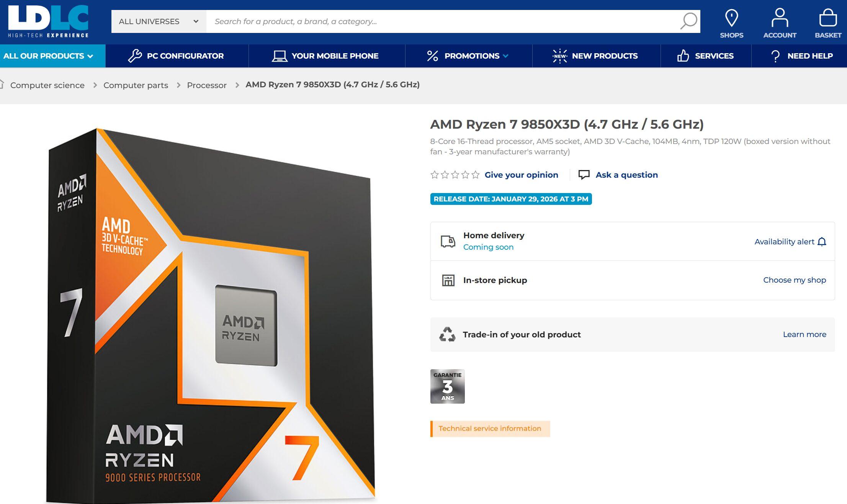Click the Processor breadcrumb entry
Viewport: 847px width, 504px height.
pyautogui.click(x=207, y=85)
